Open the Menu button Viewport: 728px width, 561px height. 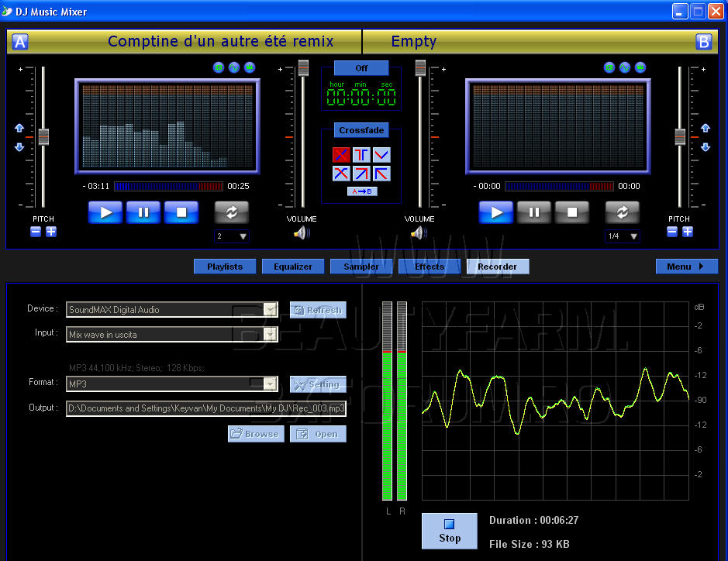(x=686, y=267)
